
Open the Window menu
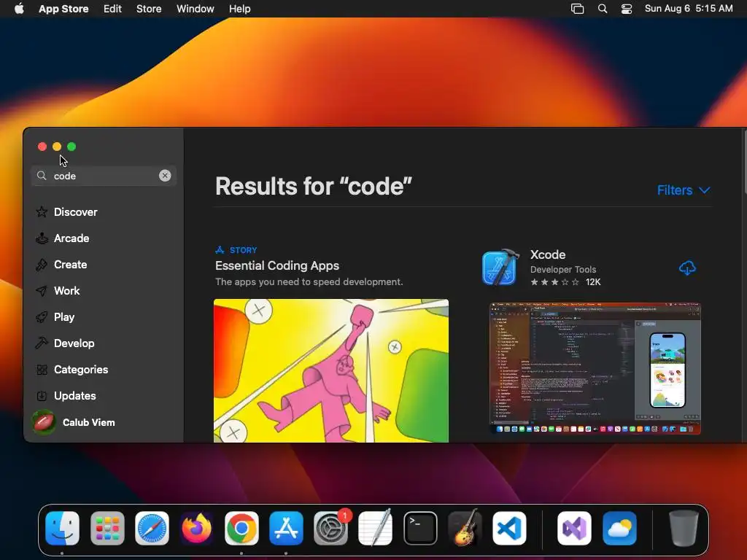click(196, 9)
